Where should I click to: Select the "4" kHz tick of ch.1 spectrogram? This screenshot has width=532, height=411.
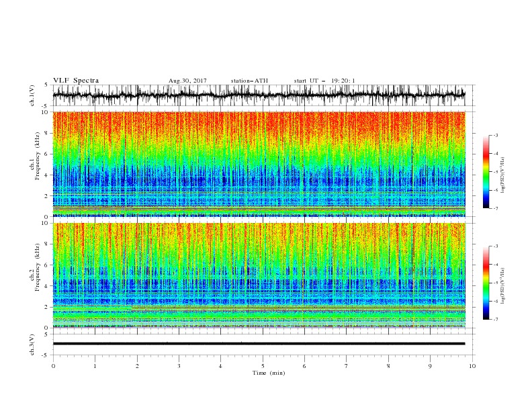[x=46, y=175]
